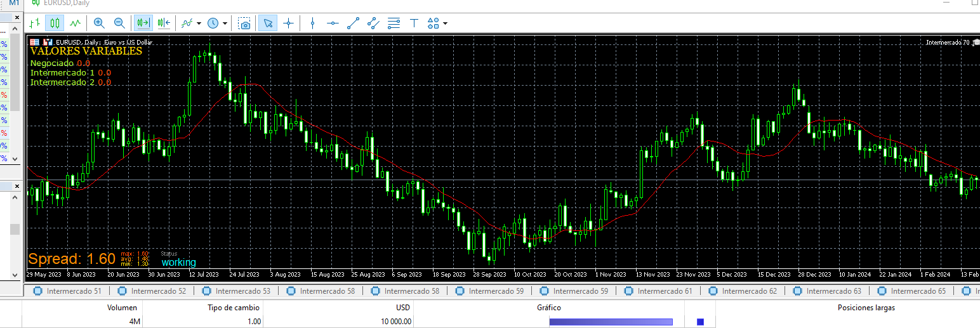Zoom out of the chart

point(119,23)
